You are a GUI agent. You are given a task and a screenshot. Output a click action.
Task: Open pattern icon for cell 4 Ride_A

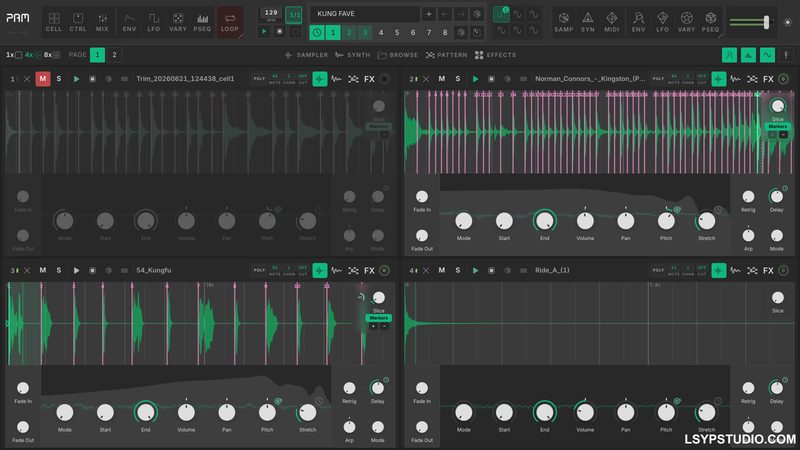coord(752,270)
